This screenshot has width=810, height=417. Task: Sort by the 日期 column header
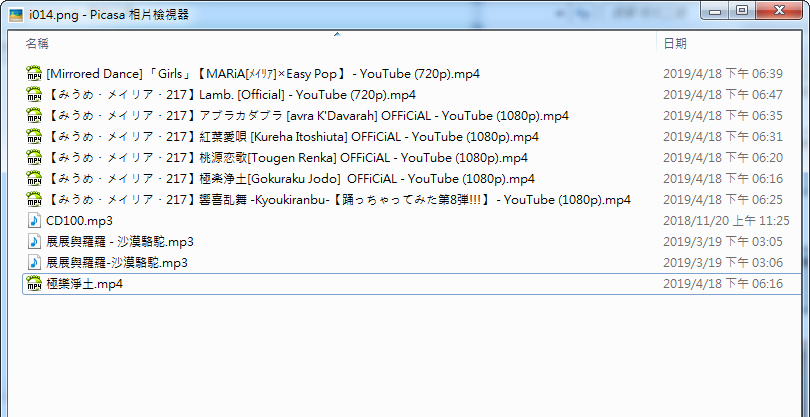(675, 44)
